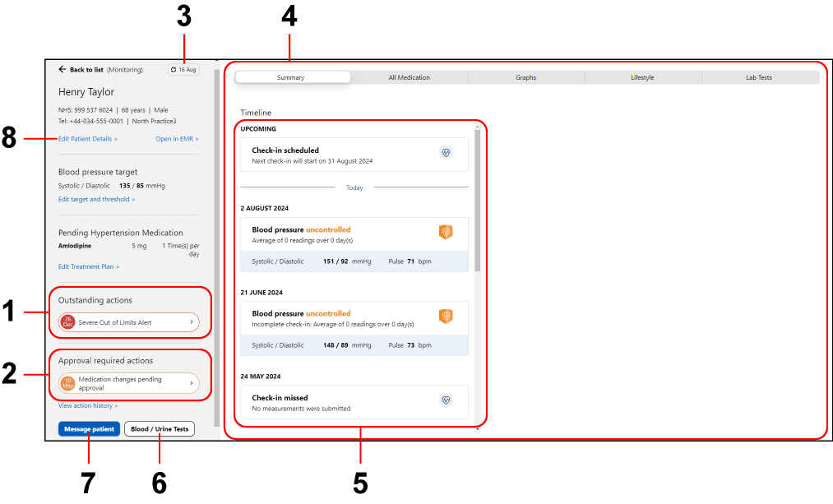This screenshot has width=833, height=504.
Task: Click the 16 Aug refresh date button
Action: pos(183,70)
